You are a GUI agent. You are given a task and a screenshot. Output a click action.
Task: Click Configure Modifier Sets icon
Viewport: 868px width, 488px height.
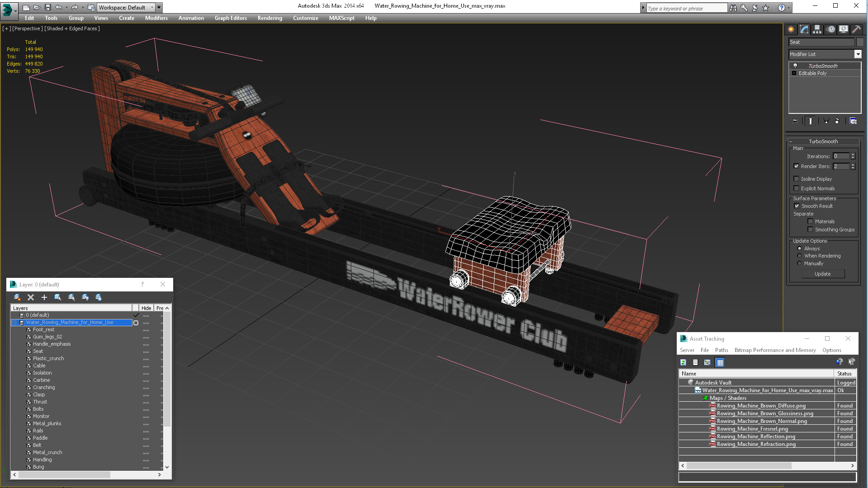853,121
